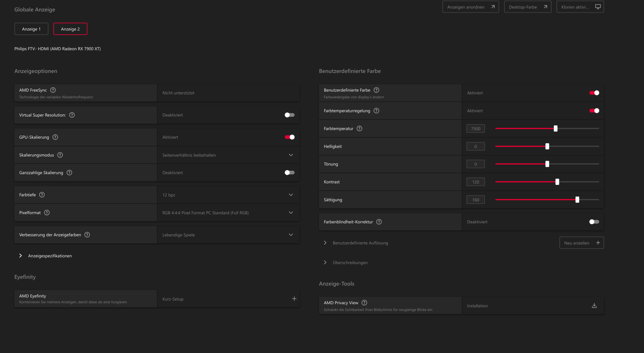Open the Skalierungsmodus dropdown

(x=291, y=155)
